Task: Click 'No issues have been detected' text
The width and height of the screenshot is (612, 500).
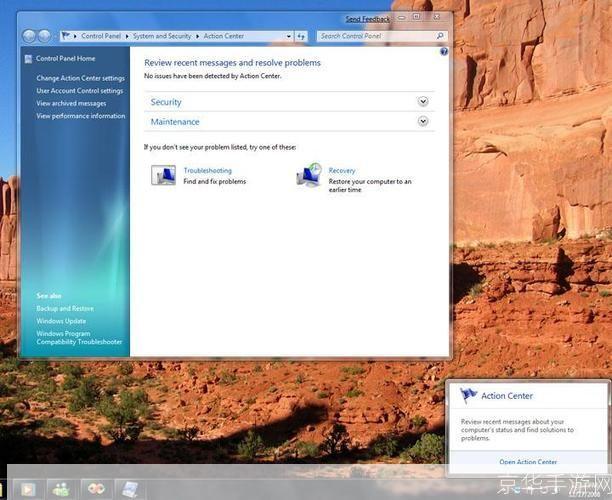Action: (x=212, y=76)
